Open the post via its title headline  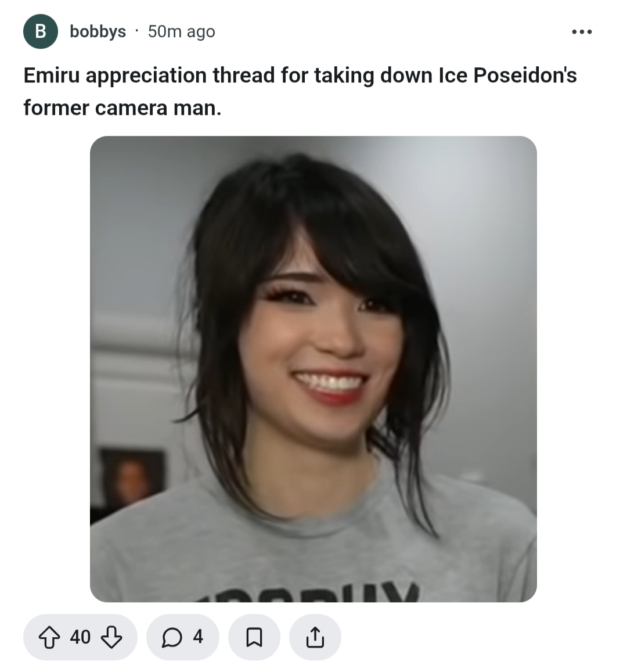(x=300, y=91)
